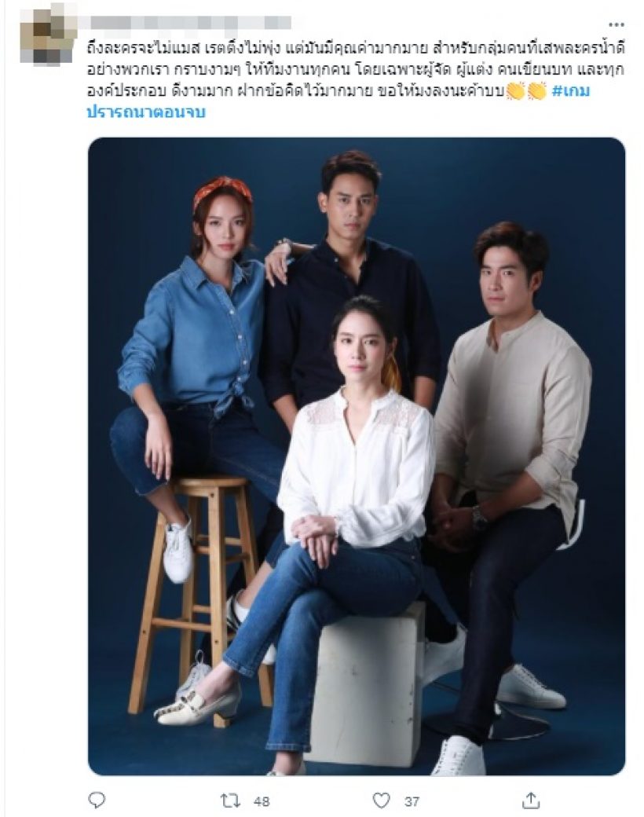The height and width of the screenshot is (817, 644).
Task: Click the reply speech bubble icon
Action: tap(97, 799)
